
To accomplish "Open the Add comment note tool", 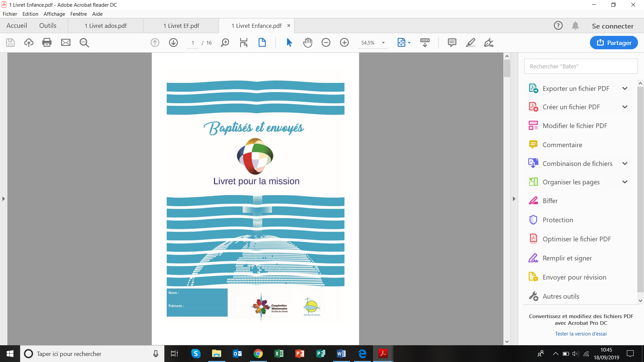I will click(452, 43).
